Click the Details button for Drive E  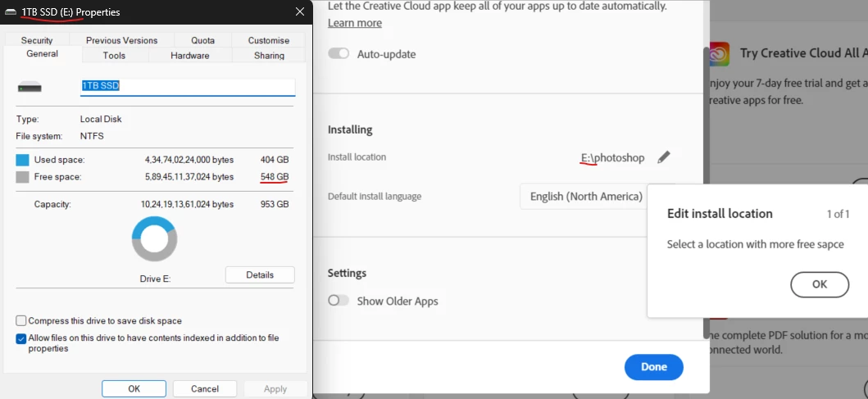(x=260, y=274)
